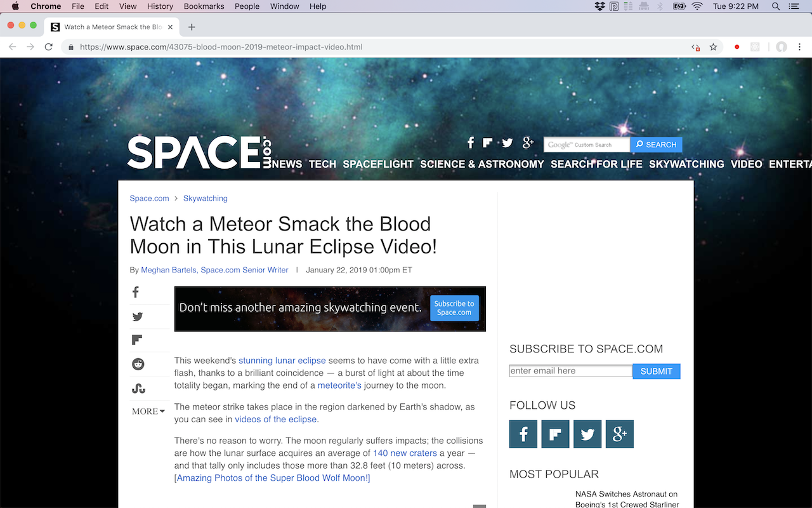Focus the Google Custom Search field

tap(586, 145)
